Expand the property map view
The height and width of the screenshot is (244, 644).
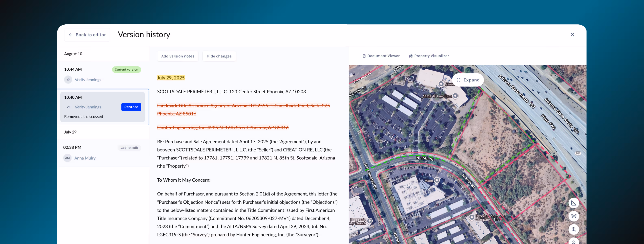click(468, 80)
